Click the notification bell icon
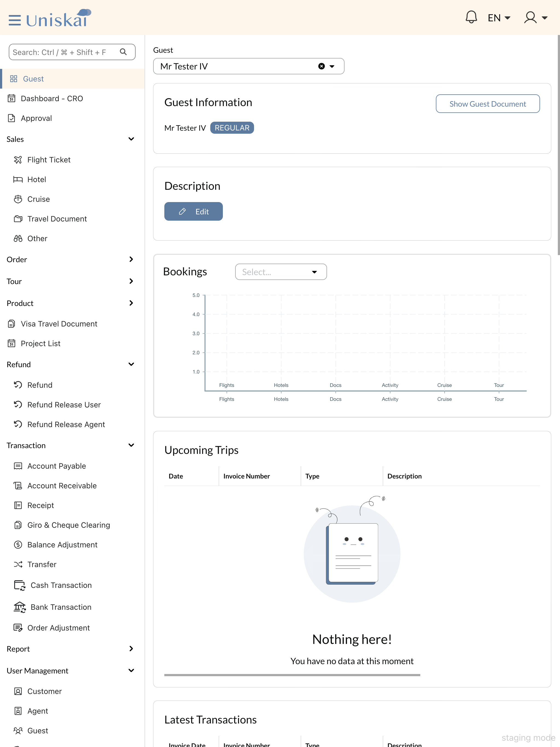The height and width of the screenshot is (747, 560). (471, 17)
